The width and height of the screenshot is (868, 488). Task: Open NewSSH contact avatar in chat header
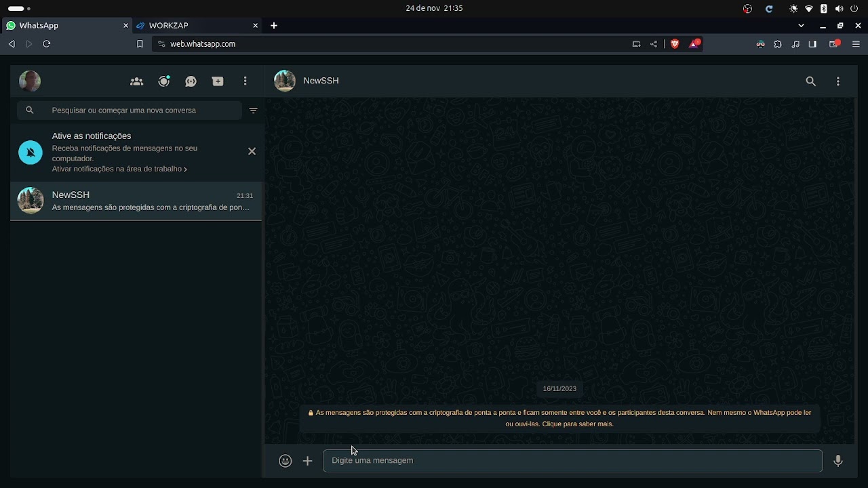pyautogui.click(x=285, y=81)
